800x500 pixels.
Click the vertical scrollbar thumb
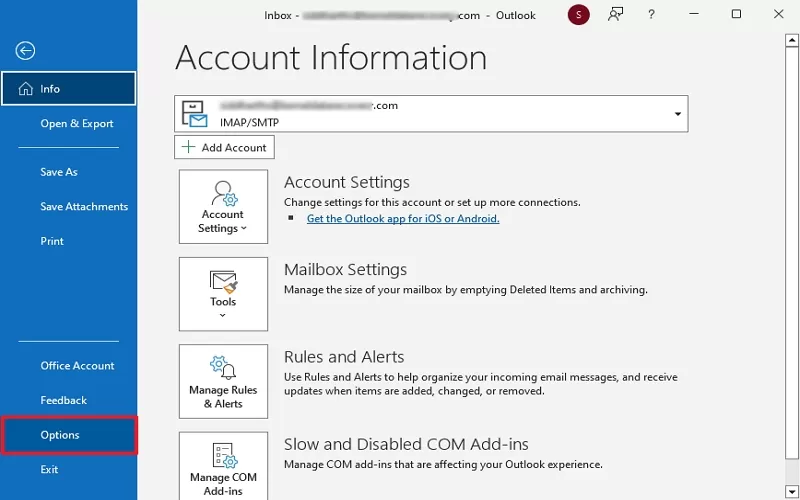click(792, 254)
